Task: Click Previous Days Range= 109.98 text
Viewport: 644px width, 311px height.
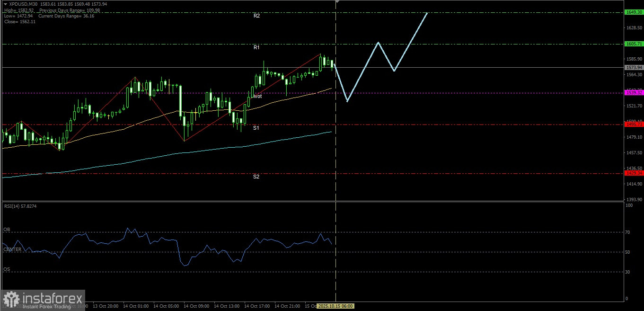Action: 70,10
